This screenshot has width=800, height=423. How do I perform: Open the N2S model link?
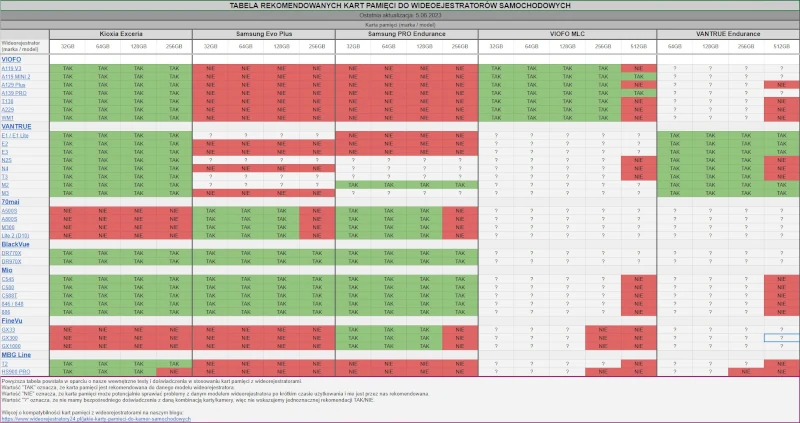(x=6, y=160)
